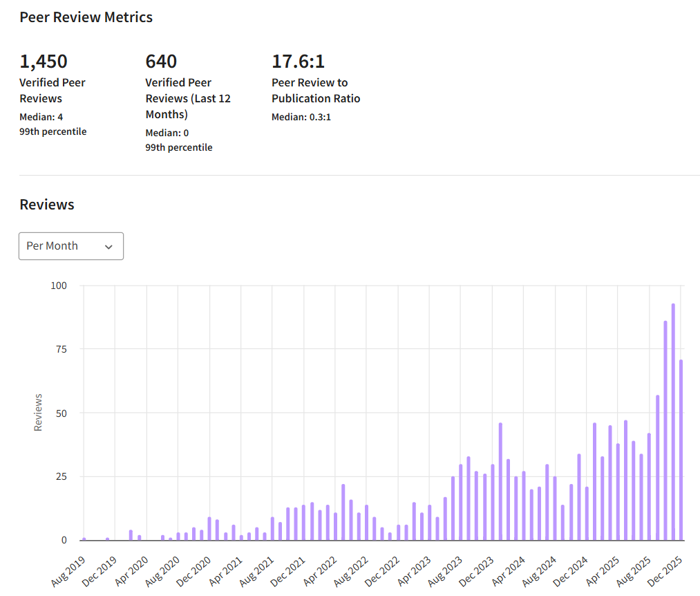Click the Reviews section heading above dropdown
700x596 pixels.
click(47, 205)
